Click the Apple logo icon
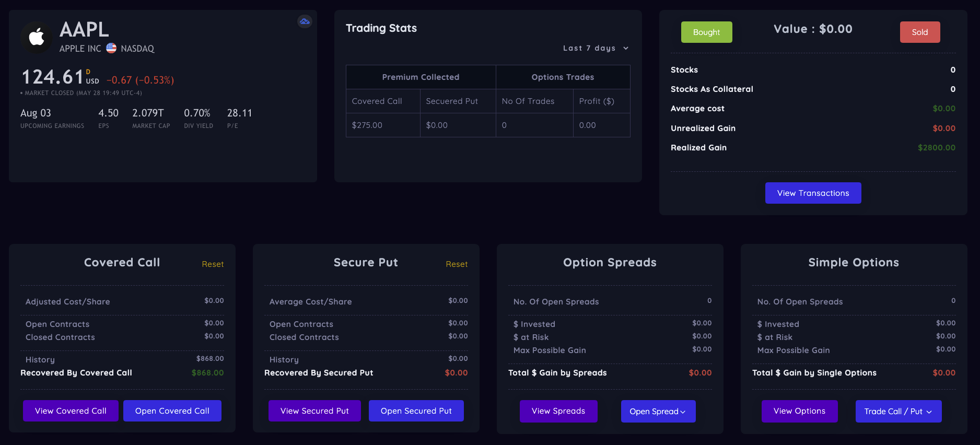 coord(37,37)
